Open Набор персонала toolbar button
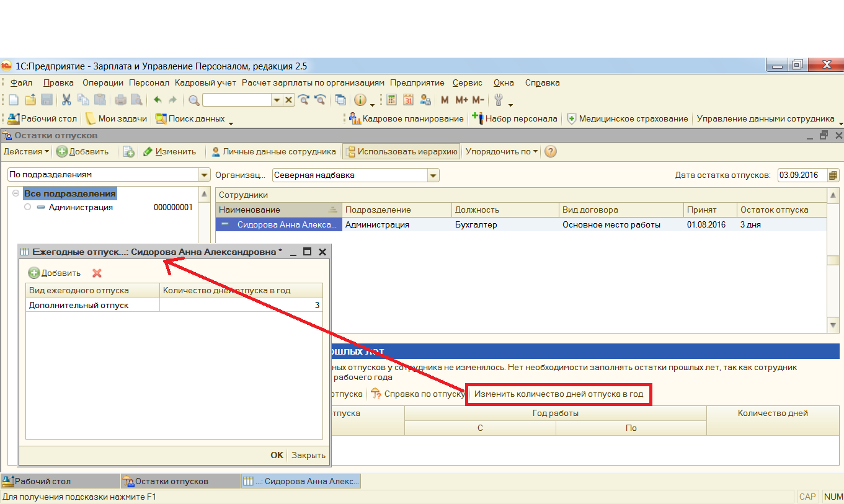844x504 pixels. click(515, 118)
